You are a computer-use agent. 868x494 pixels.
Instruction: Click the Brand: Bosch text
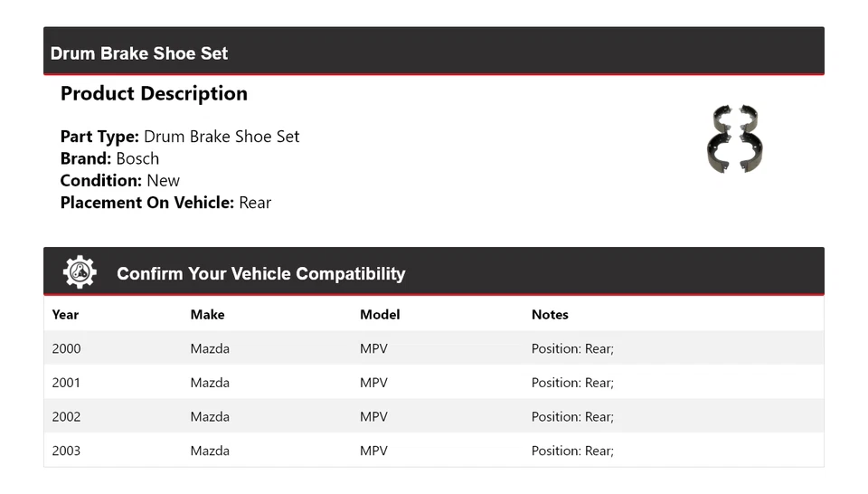pyautogui.click(x=109, y=158)
